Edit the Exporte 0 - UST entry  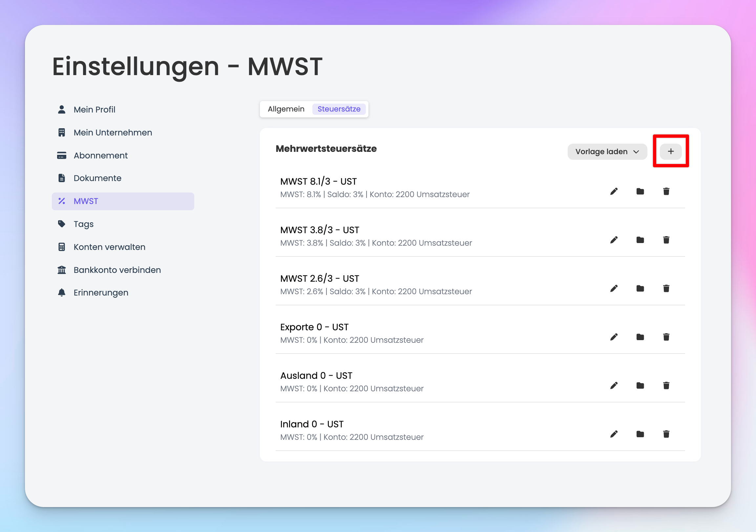click(614, 337)
